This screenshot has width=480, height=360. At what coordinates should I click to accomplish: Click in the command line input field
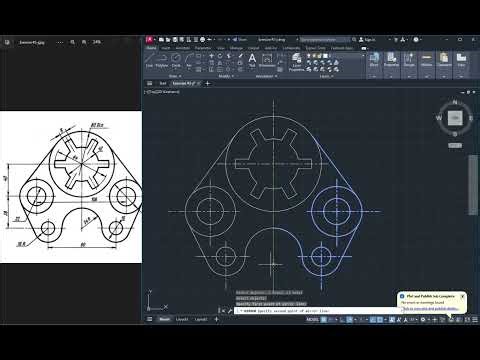point(318,311)
